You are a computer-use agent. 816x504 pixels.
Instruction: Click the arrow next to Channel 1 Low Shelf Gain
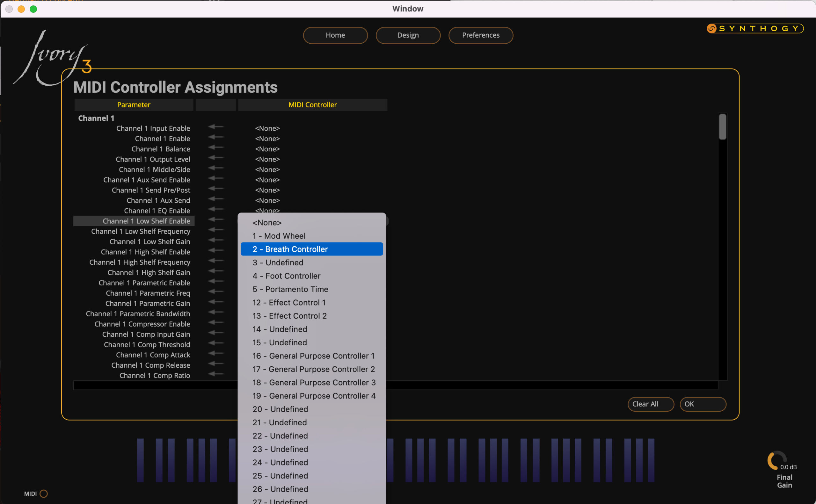[216, 240]
